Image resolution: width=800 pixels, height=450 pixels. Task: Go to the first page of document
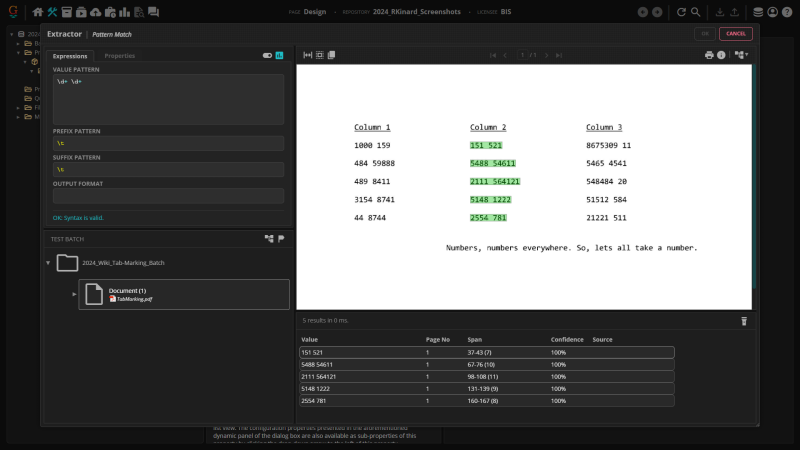[x=493, y=55]
